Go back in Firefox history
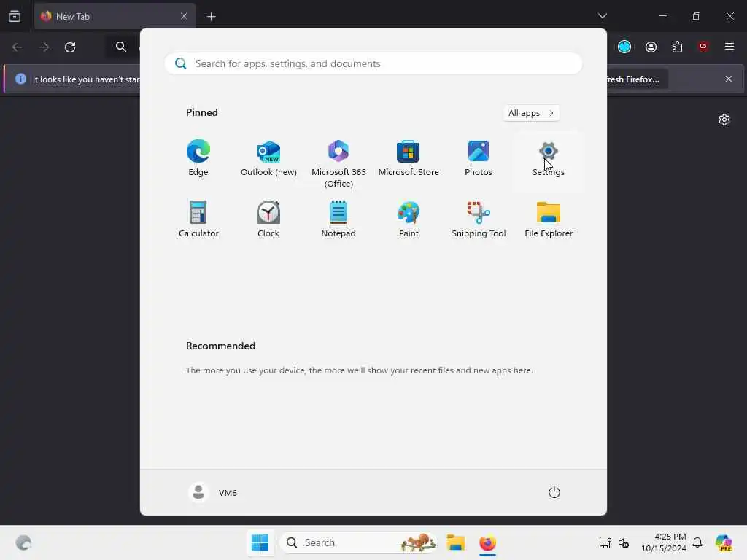Screen dimensions: 747x560 coord(18,47)
